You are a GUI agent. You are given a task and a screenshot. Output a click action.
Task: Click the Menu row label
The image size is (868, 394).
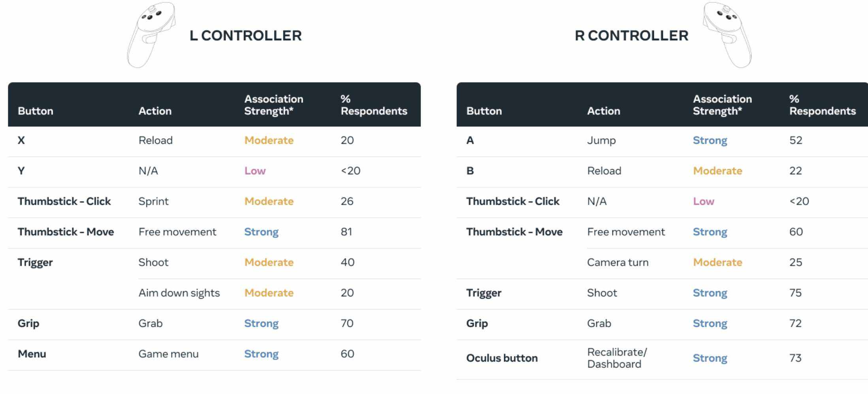[32, 354]
